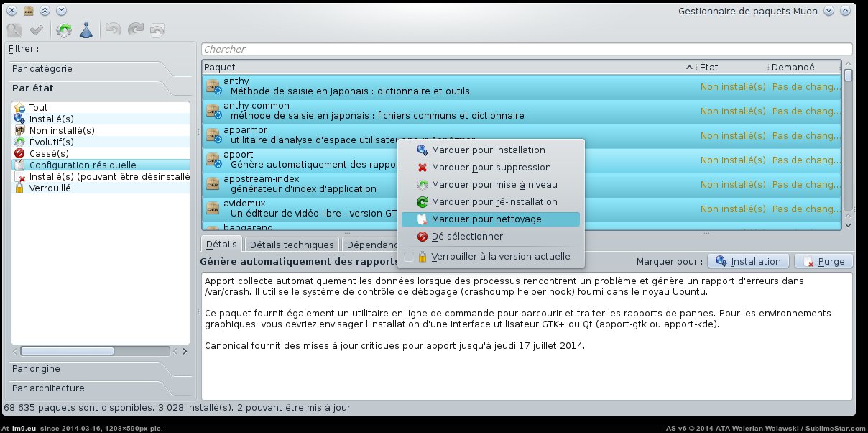Expand the Par origine filter section
Image resolution: width=868 pixels, height=433 pixels.
pyautogui.click(x=36, y=369)
